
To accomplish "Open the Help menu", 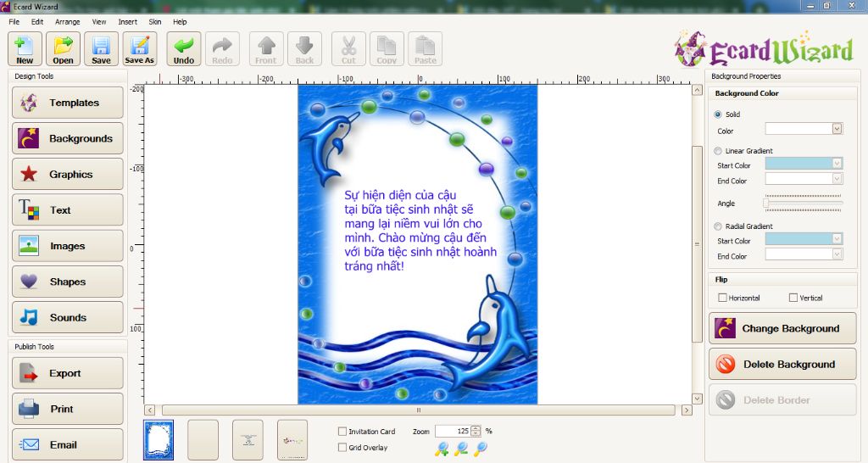I will click(x=180, y=21).
